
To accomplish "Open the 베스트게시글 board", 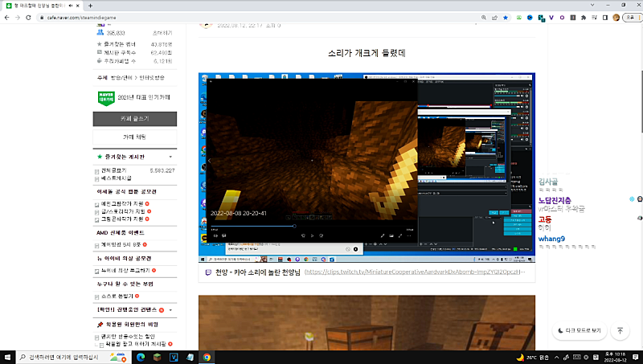I will click(x=117, y=178).
